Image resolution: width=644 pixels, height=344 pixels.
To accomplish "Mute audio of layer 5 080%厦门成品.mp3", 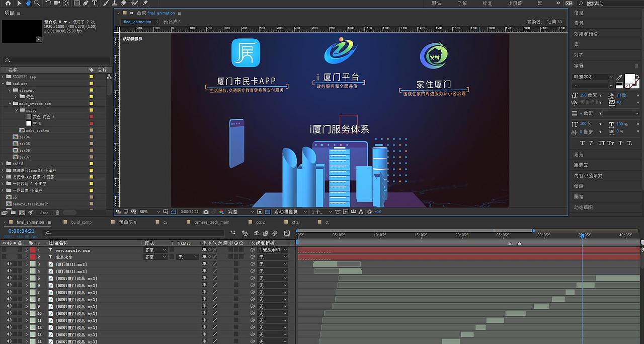I will tap(9, 278).
